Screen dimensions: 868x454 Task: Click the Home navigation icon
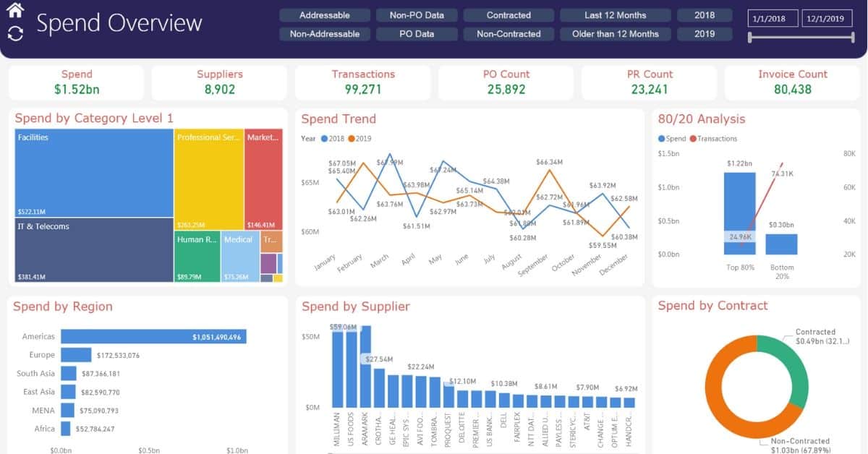16,11
